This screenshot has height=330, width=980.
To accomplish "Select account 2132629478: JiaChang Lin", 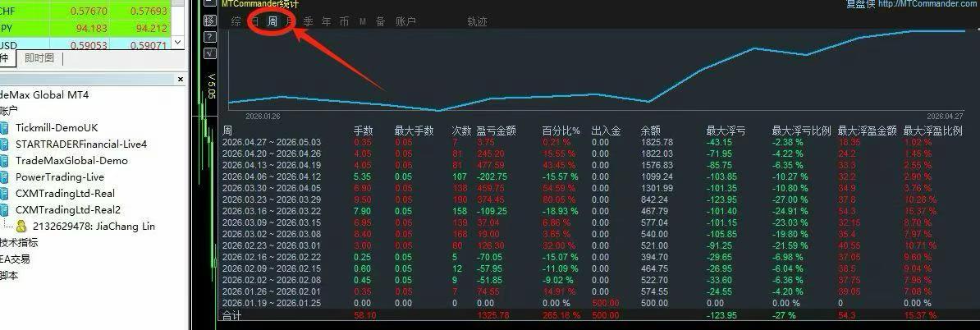I will point(94,227).
